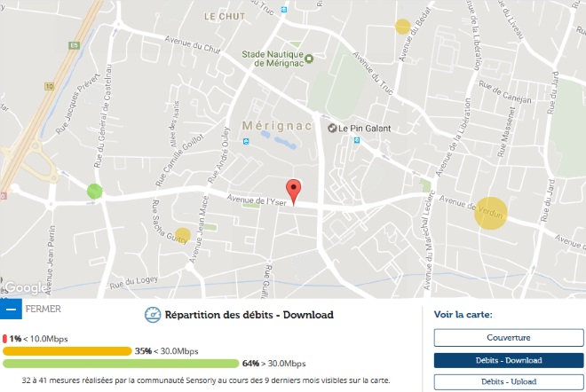The height and width of the screenshot is (392, 586).
Task: Open the Google logo link on the map
Action: pos(26,288)
